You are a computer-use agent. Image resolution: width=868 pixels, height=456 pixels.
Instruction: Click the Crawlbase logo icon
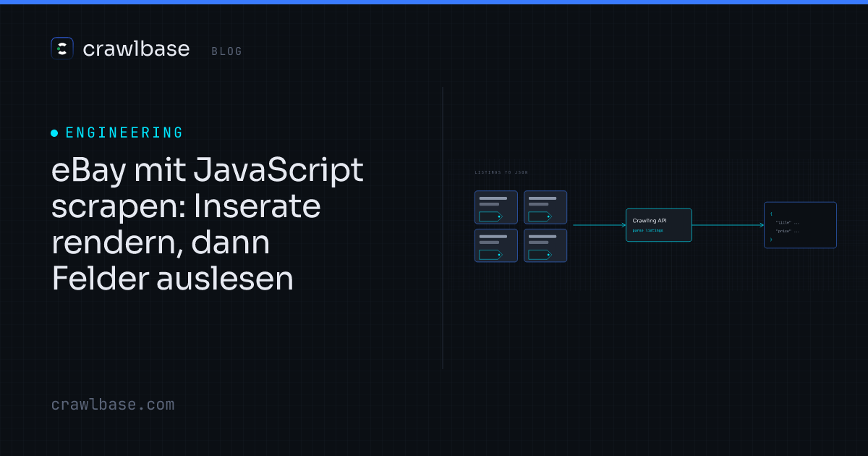pyautogui.click(x=62, y=48)
